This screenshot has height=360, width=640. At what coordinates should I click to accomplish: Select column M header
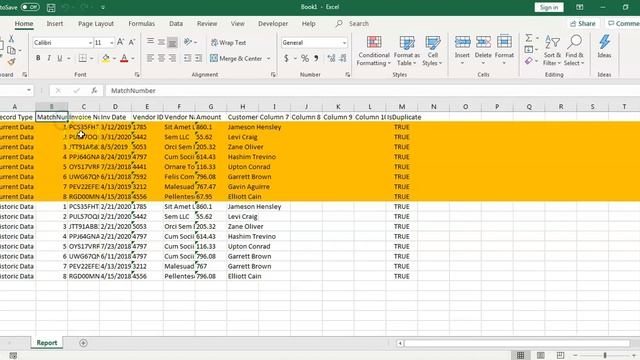coord(402,107)
